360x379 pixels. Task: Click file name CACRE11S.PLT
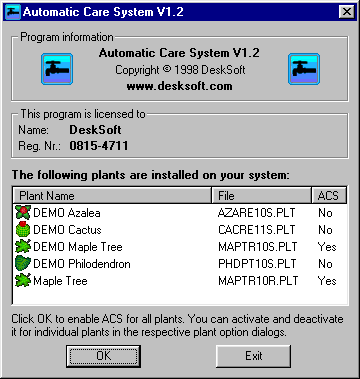point(257,230)
